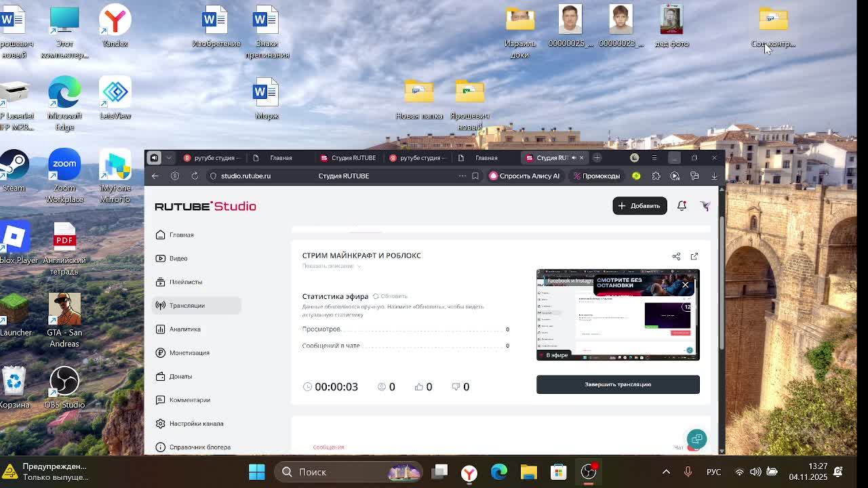This screenshot has width=868, height=488.
Task: Select the Yandex browser desktop icon
Action: (115, 26)
